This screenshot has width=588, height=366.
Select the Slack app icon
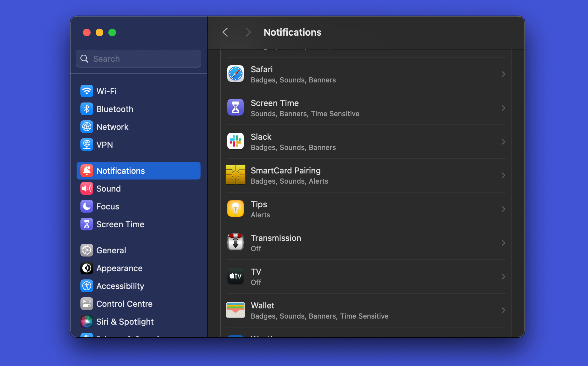pos(235,141)
